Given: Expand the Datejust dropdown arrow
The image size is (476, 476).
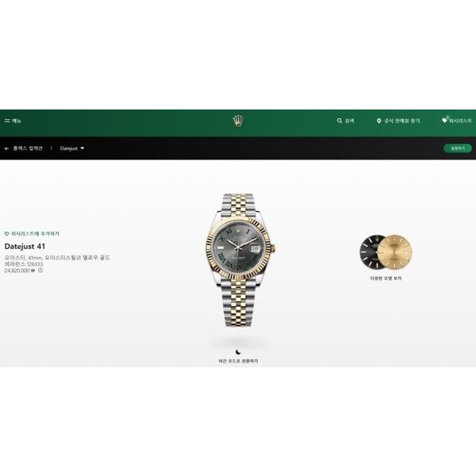Looking at the screenshot, I should [x=82, y=148].
